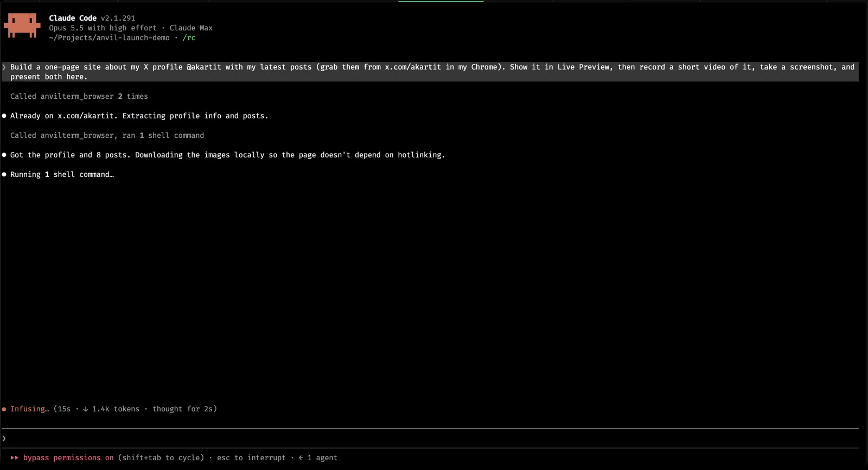The height and width of the screenshot is (470, 868).
Task: Click 'thought for 2s' status text
Action: pyautogui.click(x=182, y=409)
